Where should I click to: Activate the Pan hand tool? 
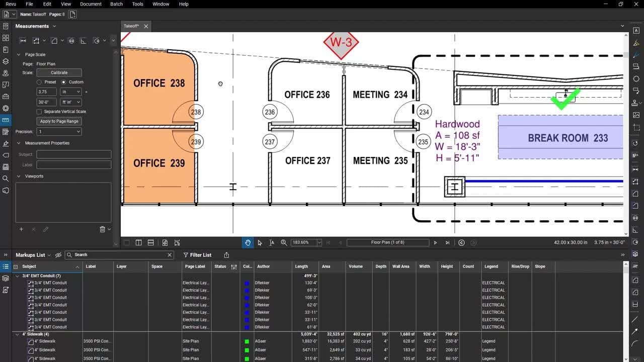pos(248,242)
